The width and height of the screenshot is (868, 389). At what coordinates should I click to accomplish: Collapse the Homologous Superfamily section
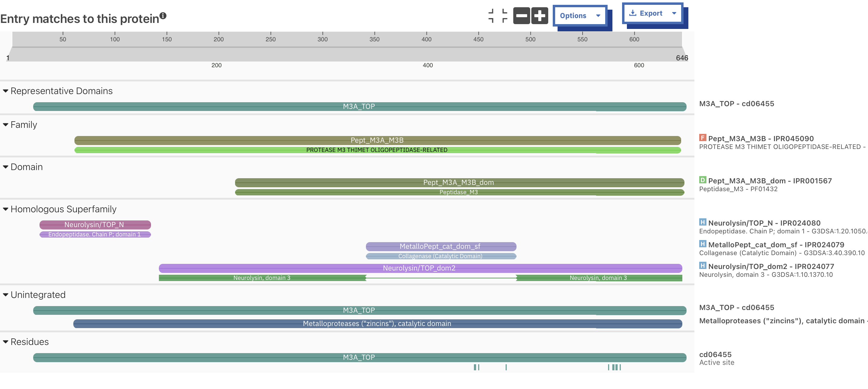[6, 209]
